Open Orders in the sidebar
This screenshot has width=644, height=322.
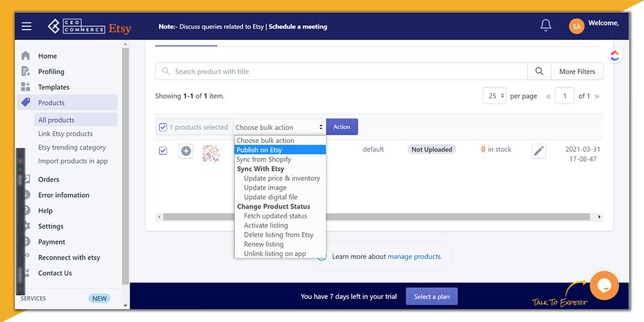[x=48, y=180]
